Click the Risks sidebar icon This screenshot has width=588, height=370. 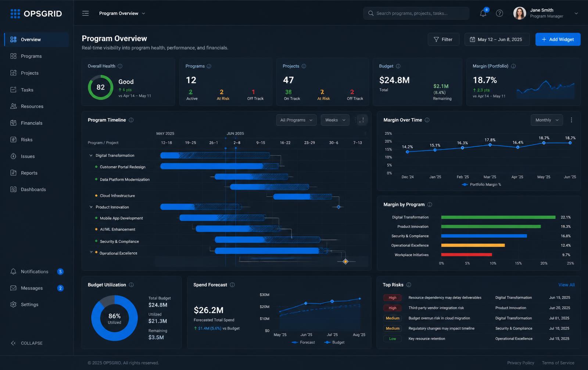[14, 139]
